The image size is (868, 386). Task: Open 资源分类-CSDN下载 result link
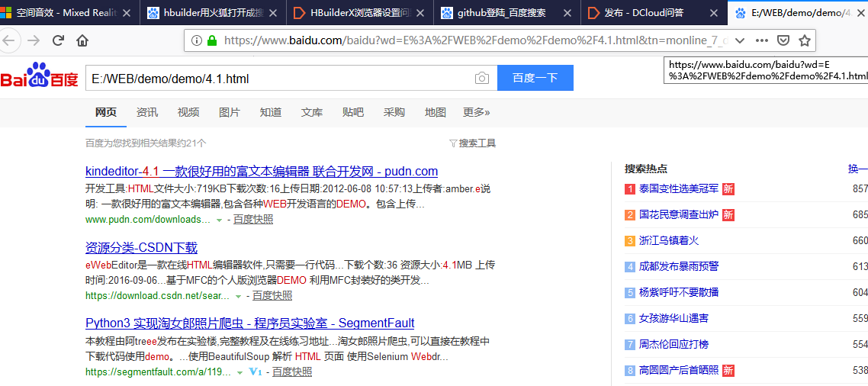point(141,248)
